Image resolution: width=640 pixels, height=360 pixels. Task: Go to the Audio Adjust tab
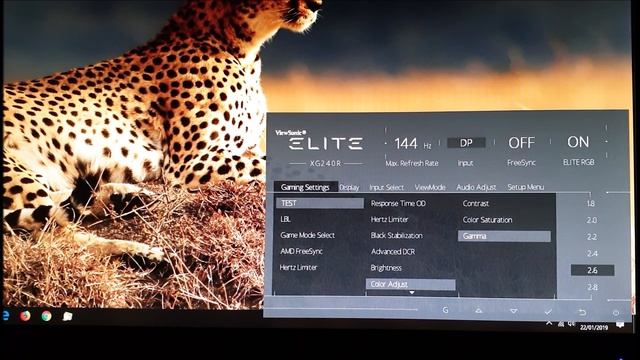tap(476, 187)
